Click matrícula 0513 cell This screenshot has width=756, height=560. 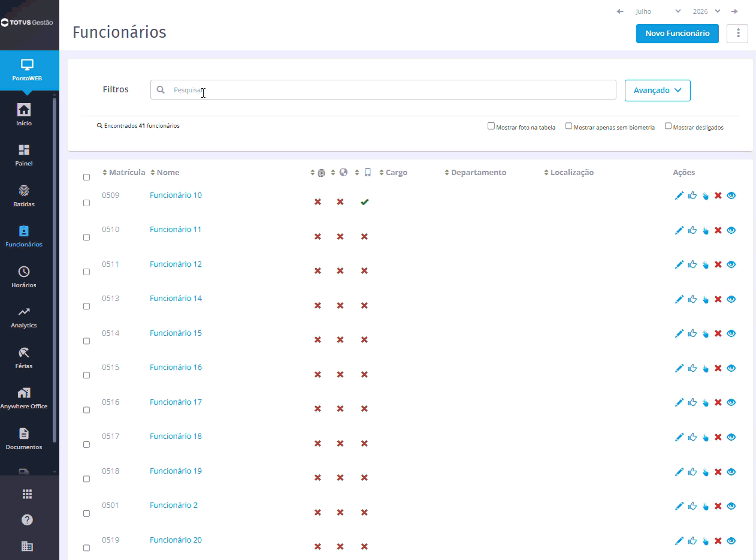click(110, 299)
